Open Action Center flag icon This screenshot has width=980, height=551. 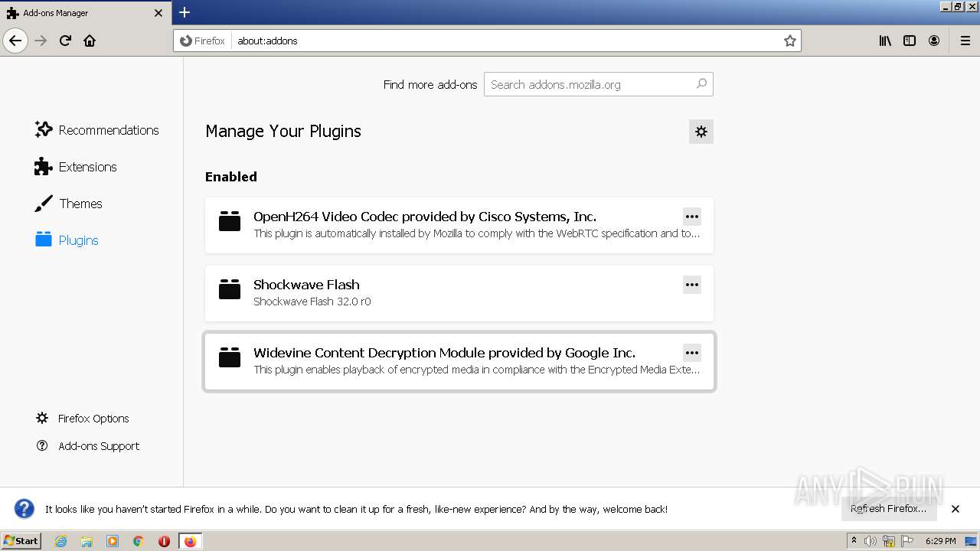(x=907, y=541)
